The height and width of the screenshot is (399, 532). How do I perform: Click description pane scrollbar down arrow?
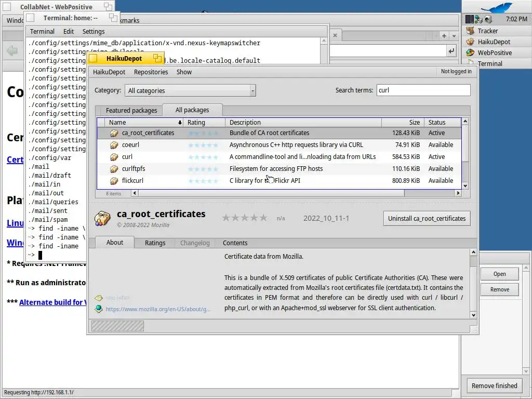click(474, 315)
